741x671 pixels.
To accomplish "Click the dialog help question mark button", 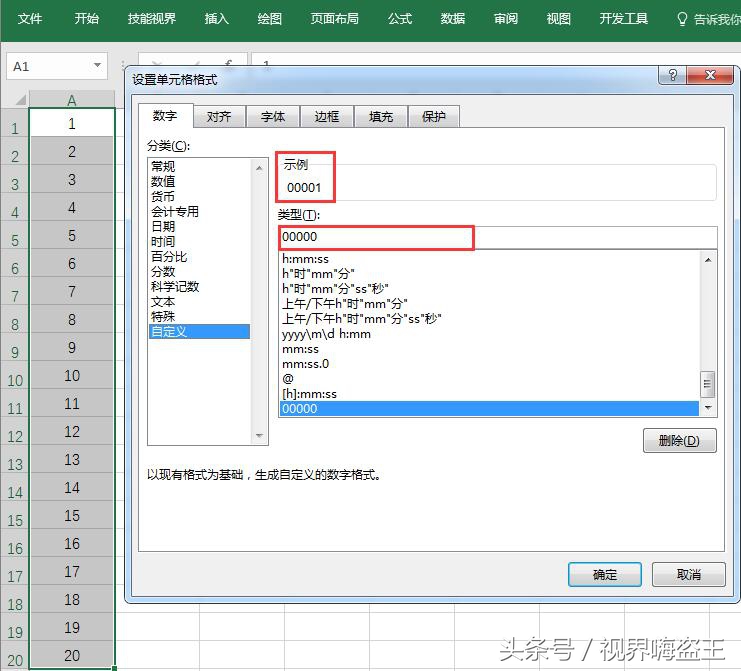I will click(672, 75).
